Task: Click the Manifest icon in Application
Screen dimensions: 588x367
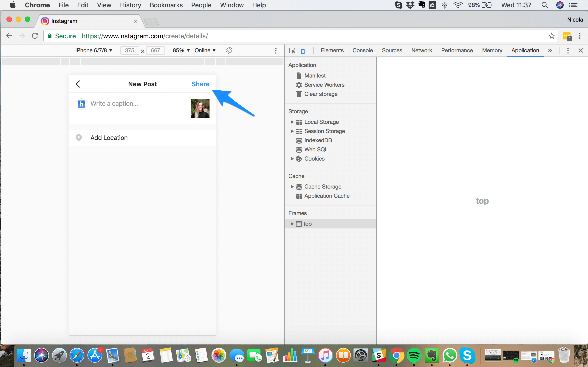Action: 299,75
